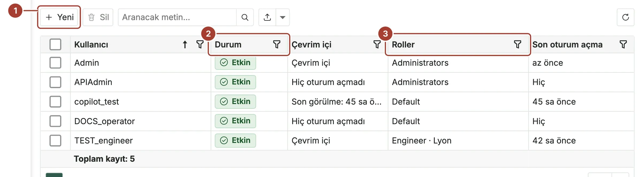Viewport: 644px width, 177px height.
Task: Sort by Kullanıcı using the arrow icon
Action: (185, 45)
